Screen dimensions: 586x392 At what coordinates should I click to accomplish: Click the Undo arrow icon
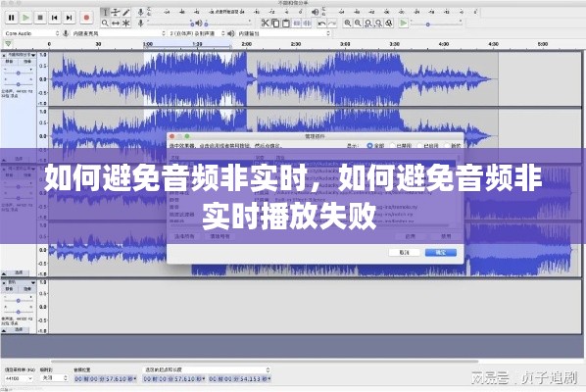(x=321, y=24)
